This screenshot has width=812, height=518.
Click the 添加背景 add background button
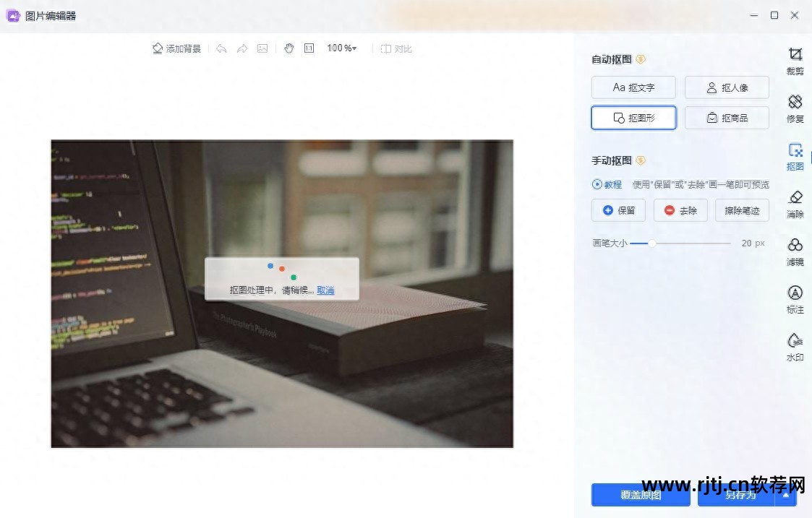(176, 48)
